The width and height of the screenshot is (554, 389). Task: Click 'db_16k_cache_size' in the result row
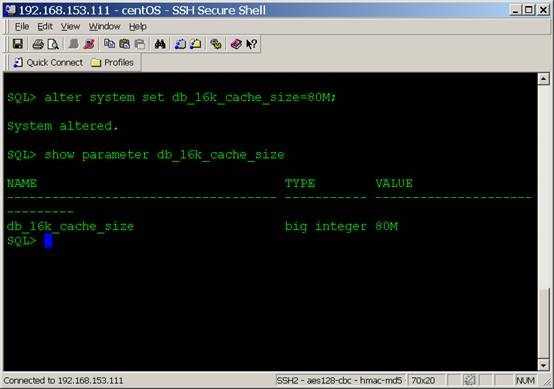[70, 226]
